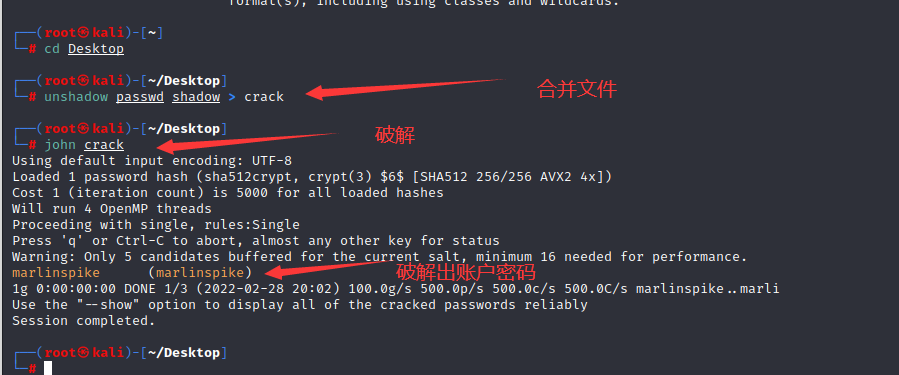Click the 'unshadow' command word
Viewport: 899px width, 375px height.
point(76,97)
